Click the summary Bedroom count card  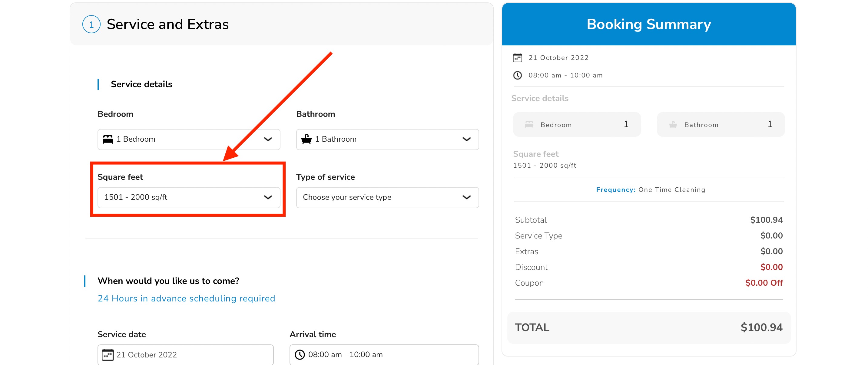coord(577,124)
